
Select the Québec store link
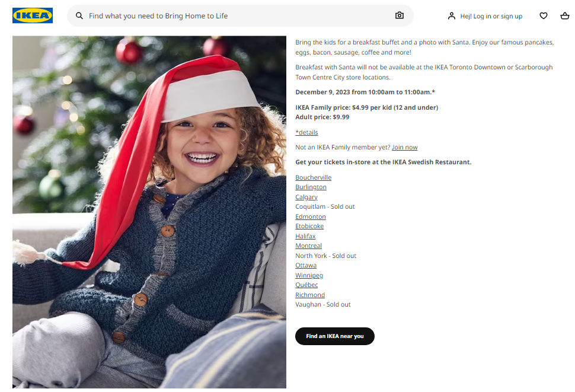click(306, 285)
